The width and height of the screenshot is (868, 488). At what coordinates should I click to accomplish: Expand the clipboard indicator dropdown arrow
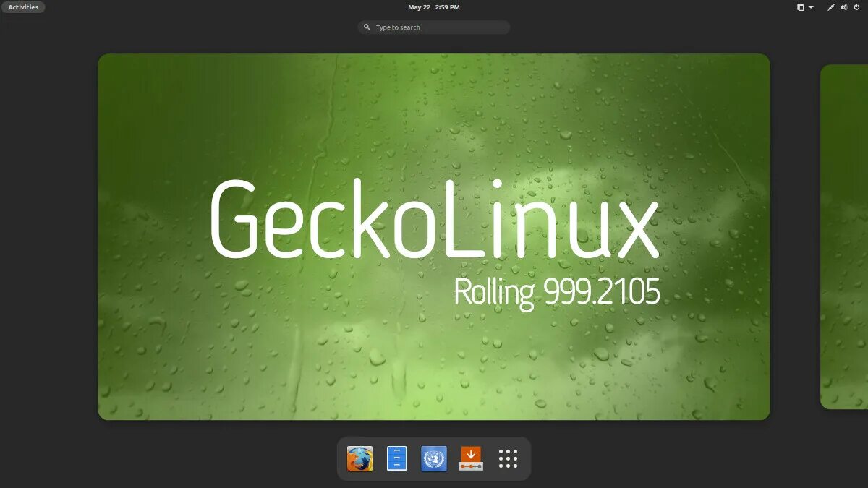811,7
